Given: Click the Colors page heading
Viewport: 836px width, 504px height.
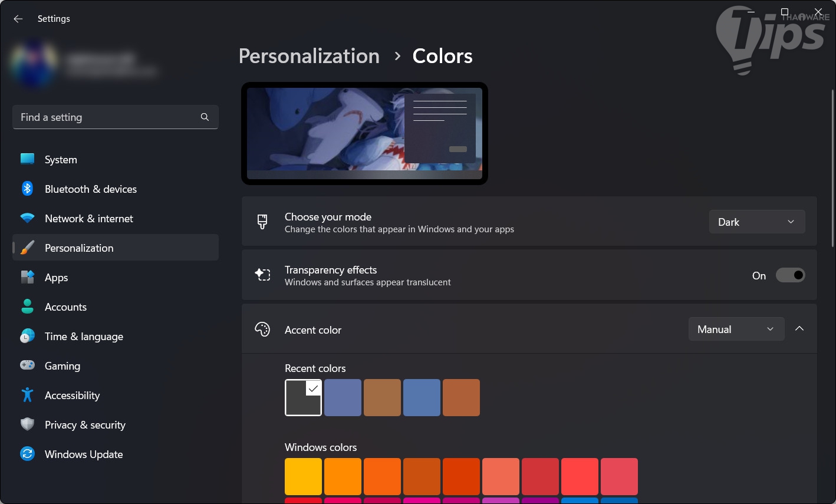Looking at the screenshot, I should tap(442, 56).
